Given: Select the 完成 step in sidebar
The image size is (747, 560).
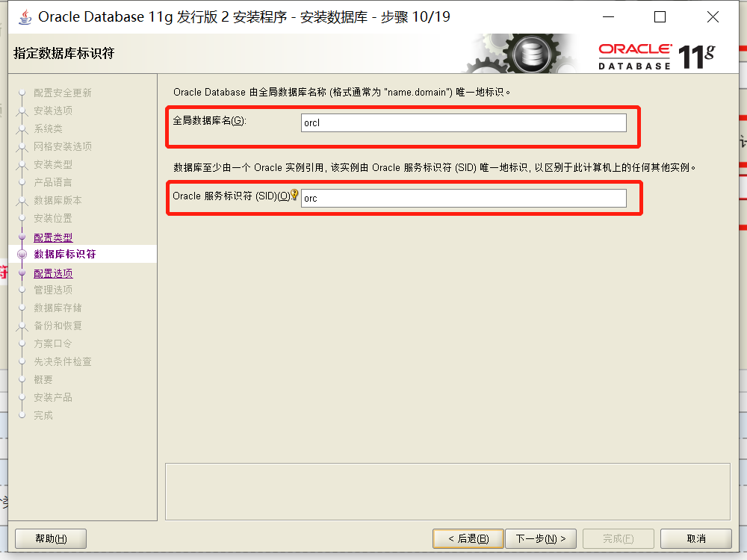Looking at the screenshot, I should [43, 416].
